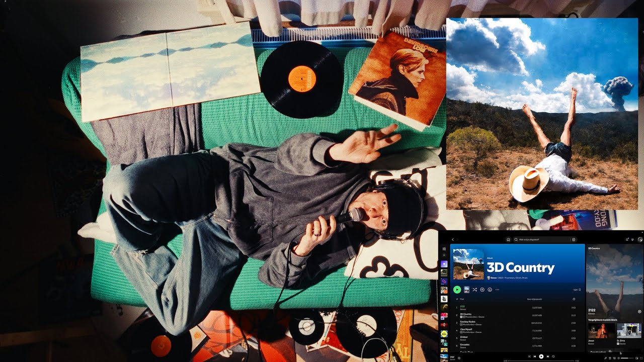Seek on the playback progress bar
The width and height of the screenshot is (644, 362).
[541, 361]
